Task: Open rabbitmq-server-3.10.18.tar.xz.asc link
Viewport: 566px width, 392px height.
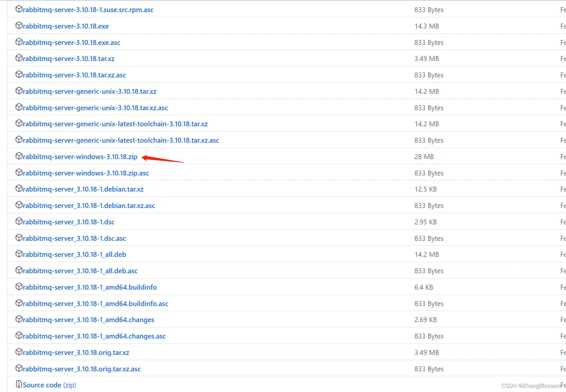Action: (x=74, y=75)
